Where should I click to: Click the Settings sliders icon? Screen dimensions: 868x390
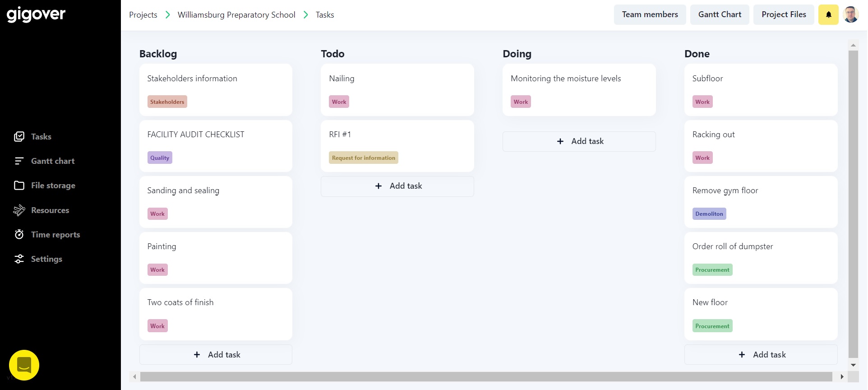coord(19,259)
